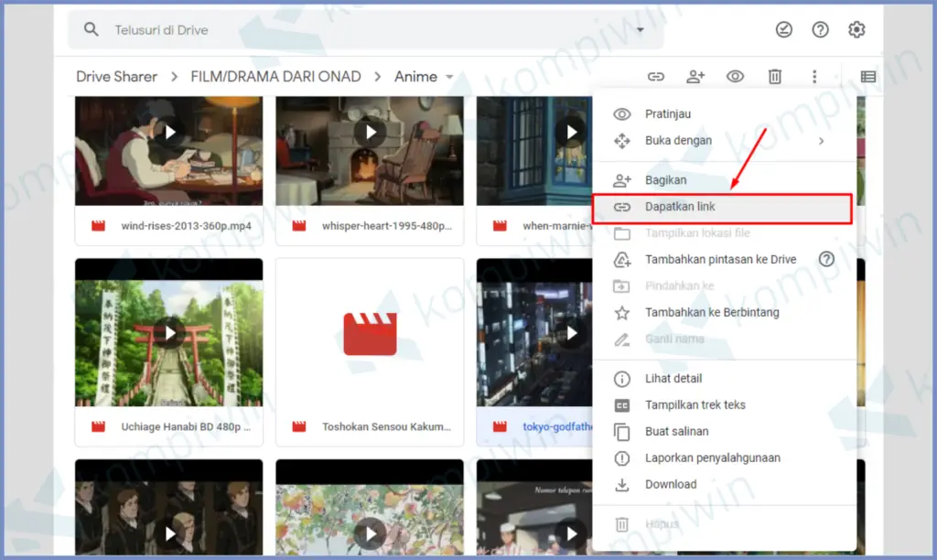Open the settings gear icon
Image resolution: width=937 pixels, height=560 pixels.
pos(856,29)
